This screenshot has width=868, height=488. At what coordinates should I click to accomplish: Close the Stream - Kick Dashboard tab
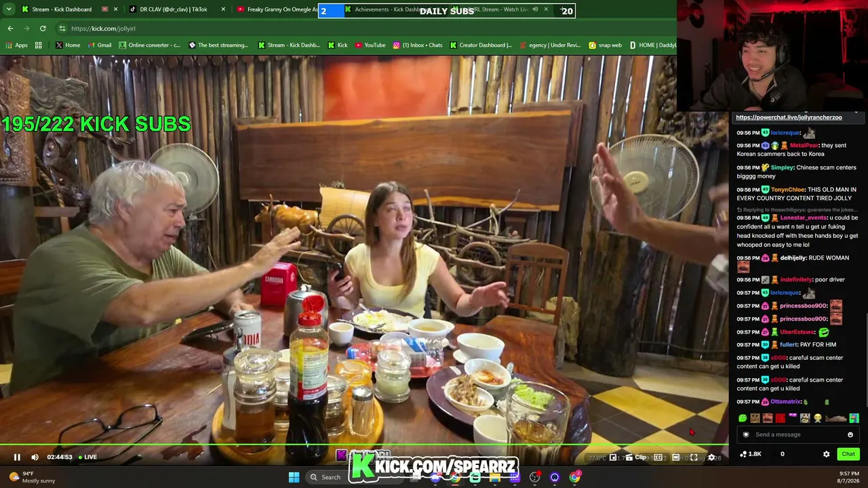[x=116, y=9]
